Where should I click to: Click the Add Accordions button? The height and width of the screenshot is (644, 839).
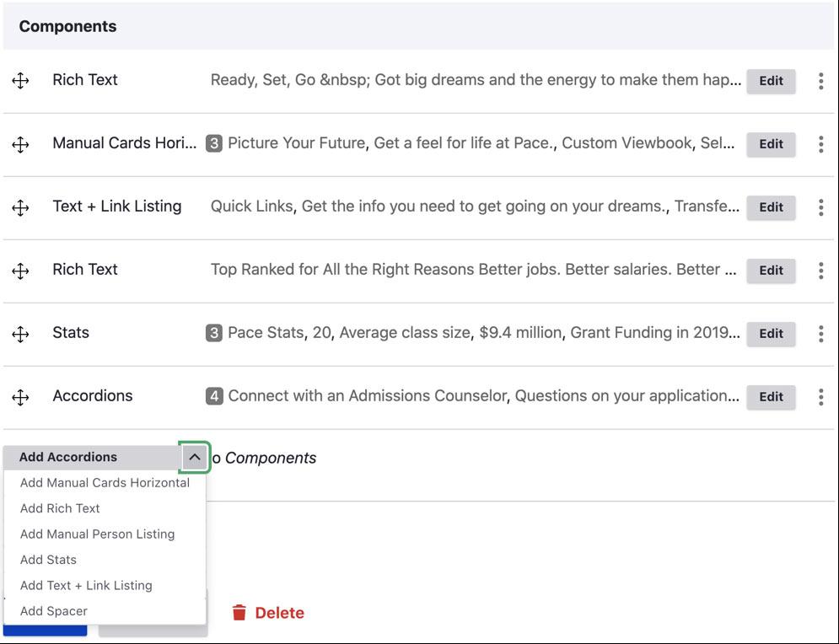pyautogui.click(x=92, y=458)
